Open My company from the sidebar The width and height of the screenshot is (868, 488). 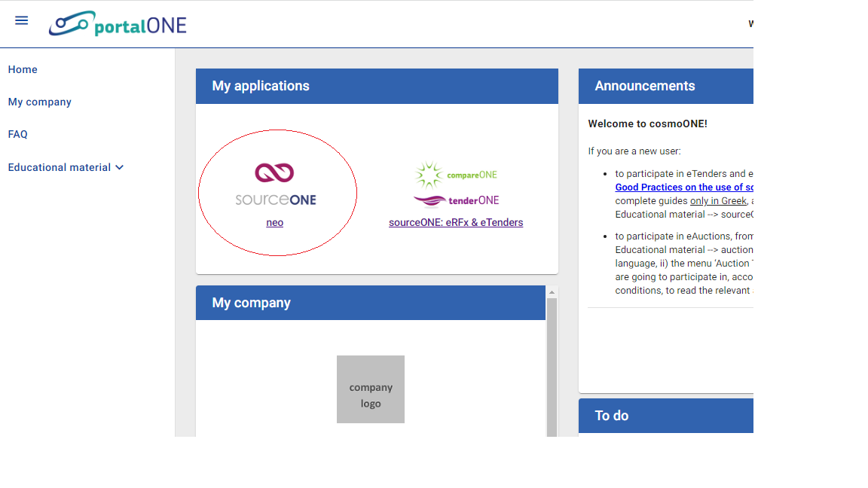(x=39, y=102)
